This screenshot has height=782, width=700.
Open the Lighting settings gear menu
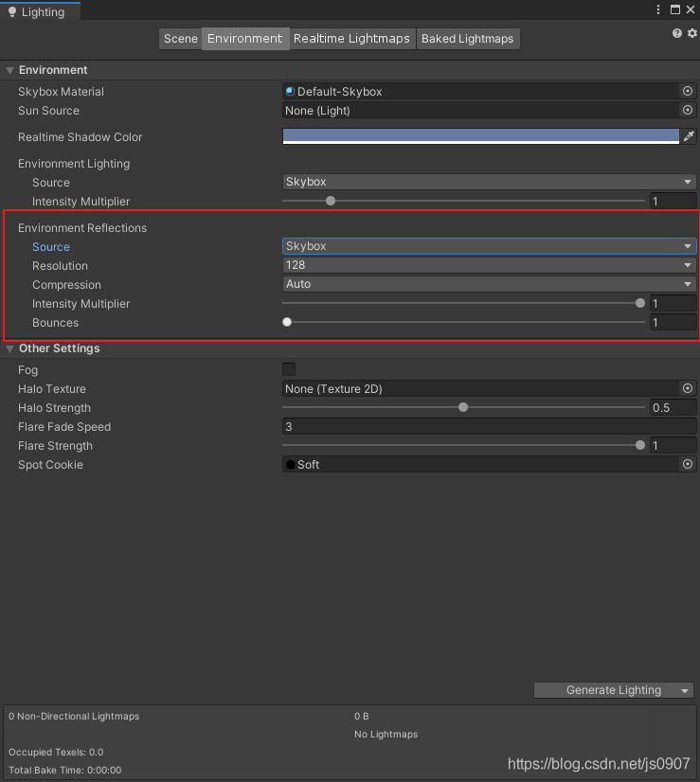pos(692,33)
